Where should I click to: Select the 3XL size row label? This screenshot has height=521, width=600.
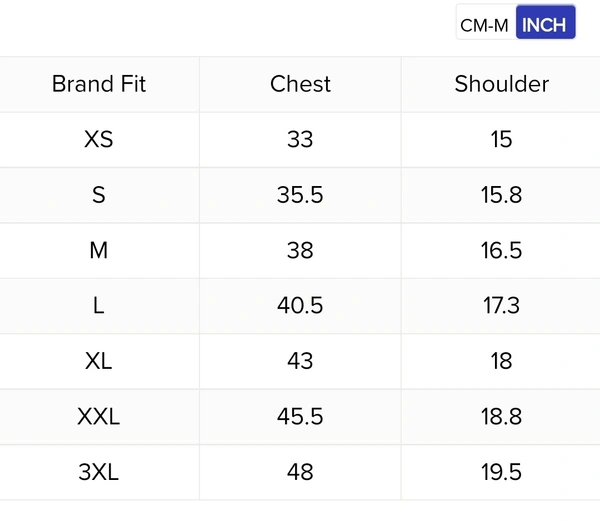(x=99, y=472)
